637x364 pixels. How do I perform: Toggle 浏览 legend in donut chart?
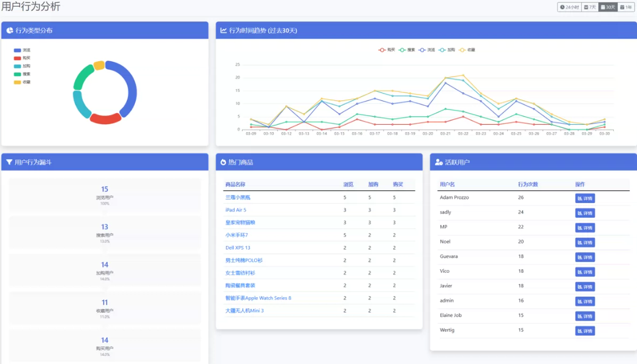click(22, 50)
